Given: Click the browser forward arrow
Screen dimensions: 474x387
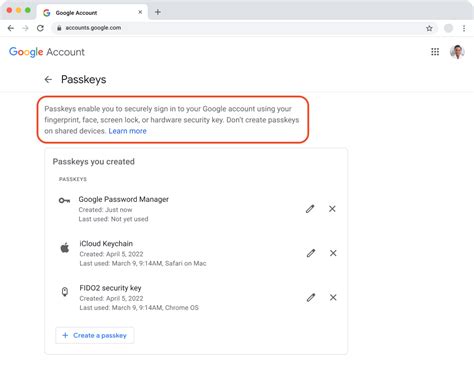Looking at the screenshot, I should point(25,28).
